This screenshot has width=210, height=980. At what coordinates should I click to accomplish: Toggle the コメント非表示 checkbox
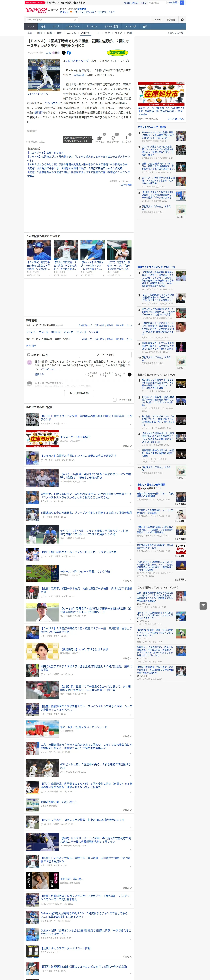pyautogui.click(x=115, y=400)
